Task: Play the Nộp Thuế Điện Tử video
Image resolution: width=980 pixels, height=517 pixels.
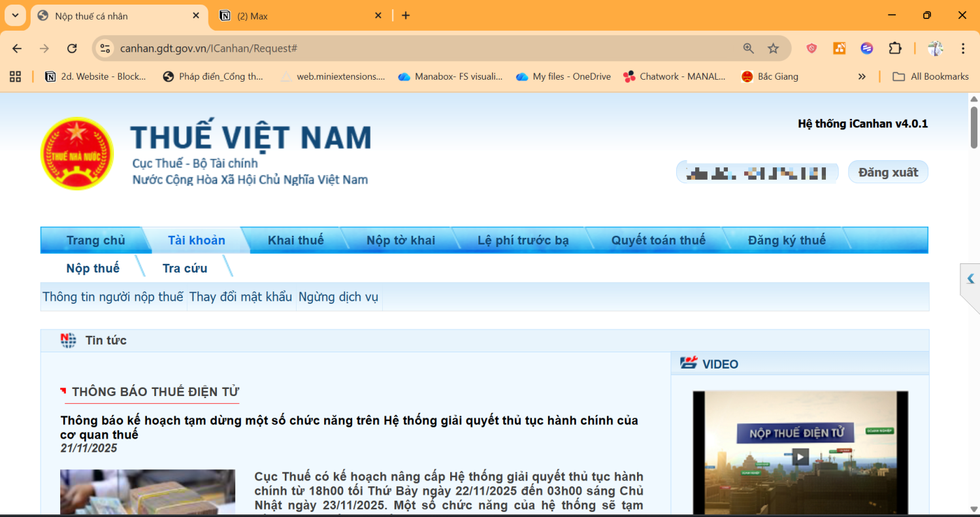Action: pos(800,456)
